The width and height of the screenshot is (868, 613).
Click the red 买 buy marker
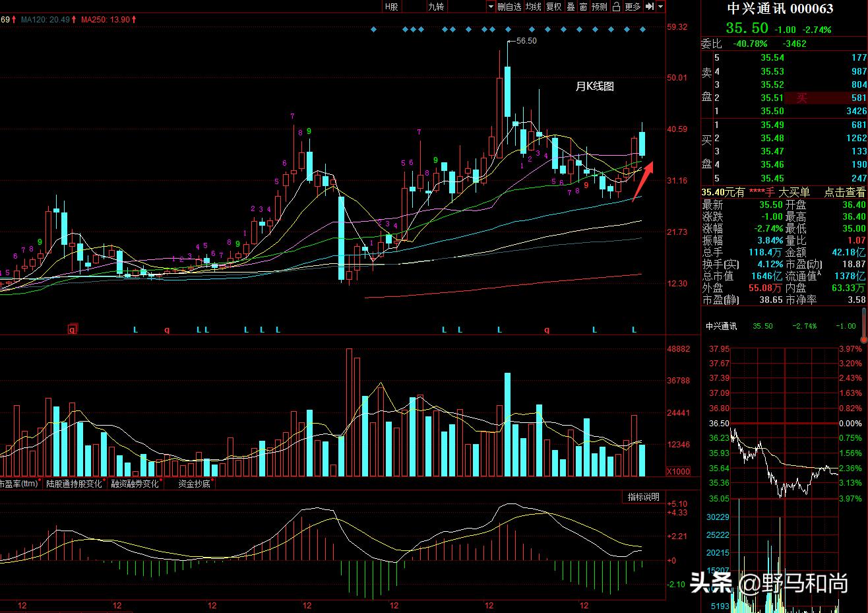[801, 98]
